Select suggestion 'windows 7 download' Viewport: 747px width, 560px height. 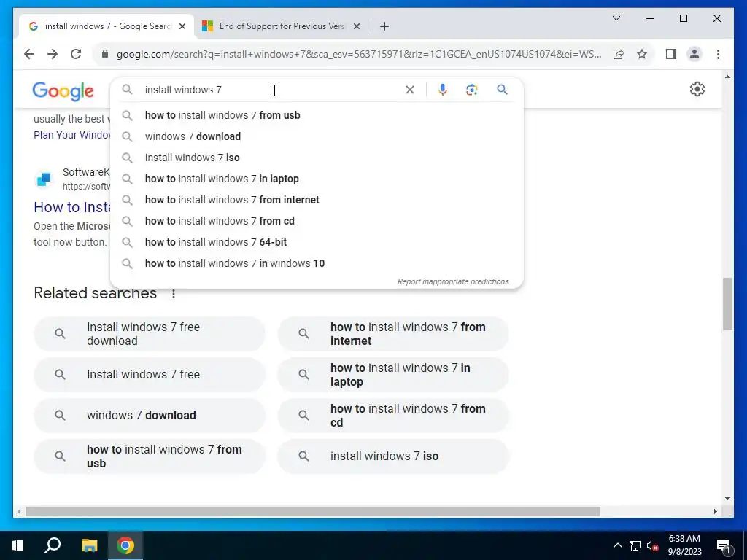click(x=317, y=136)
